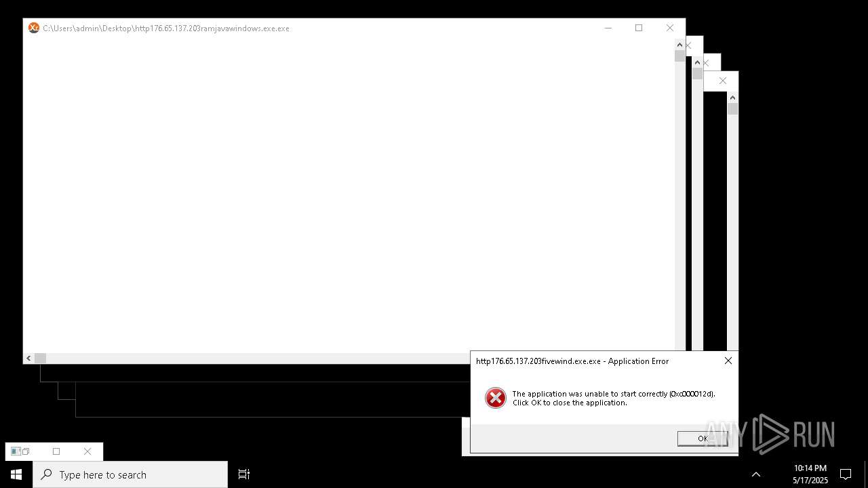This screenshot has height=488, width=868.
Task: Close the minimized window at bottom-left
Action: coord(87,451)
